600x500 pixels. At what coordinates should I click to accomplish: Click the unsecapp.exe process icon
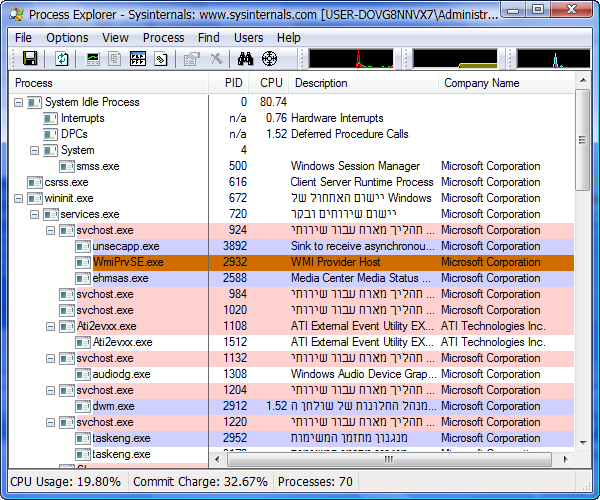(83, 246)
